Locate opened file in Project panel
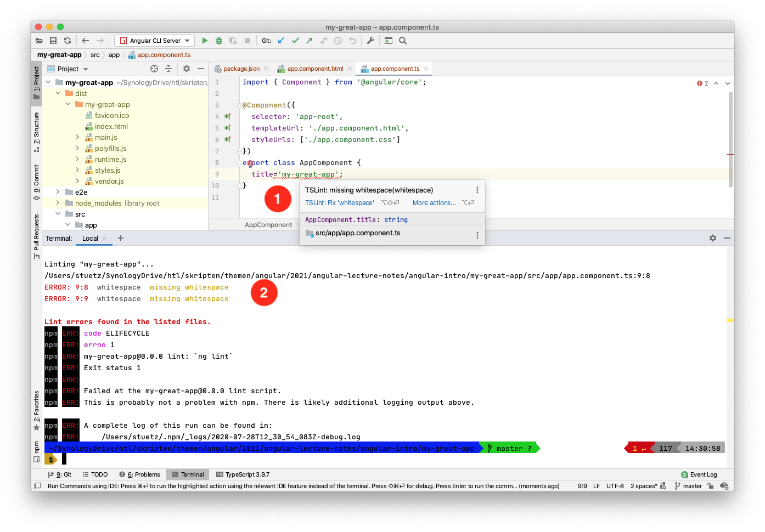The height and width of the screenshot is (532, 765). coord(154,69)
